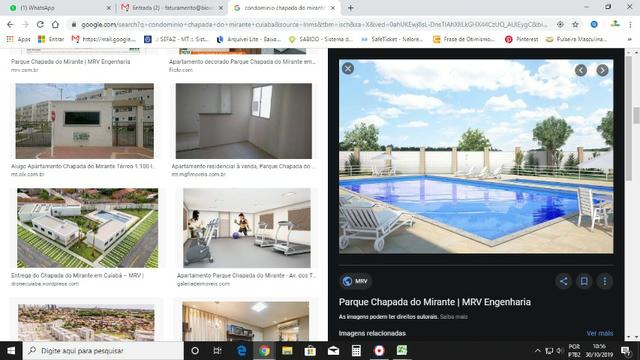Bookmark this page with the star icon
Viewport: 640px width, 360px height.
pos(576,24)
